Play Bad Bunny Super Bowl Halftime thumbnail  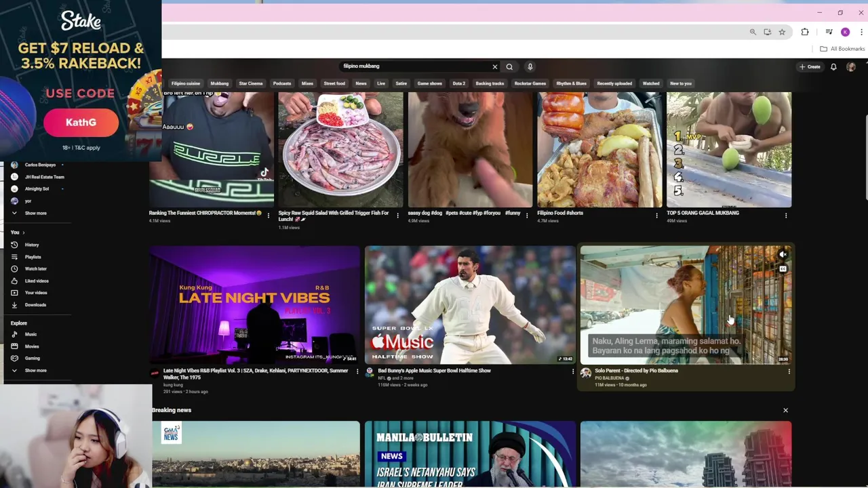[470, 304]
